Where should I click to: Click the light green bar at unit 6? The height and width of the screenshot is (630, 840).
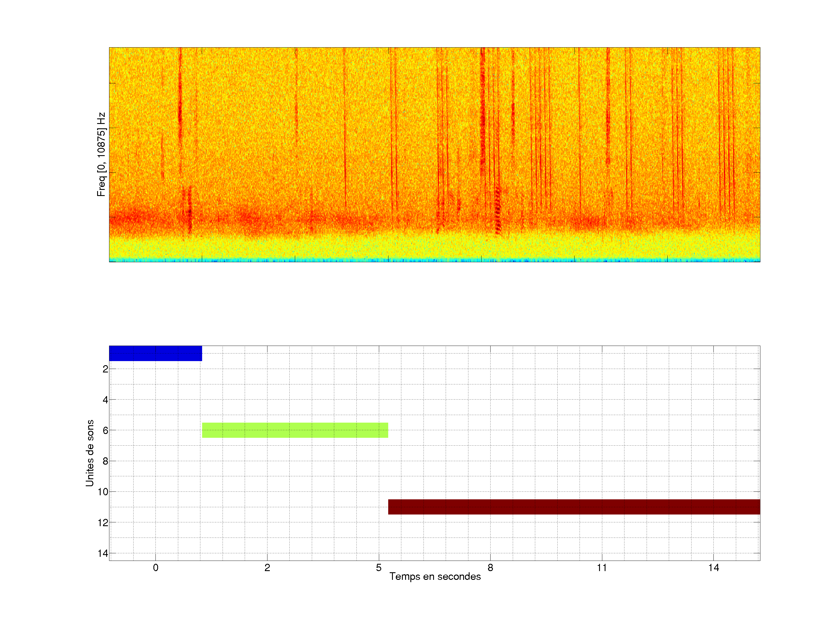295,430
